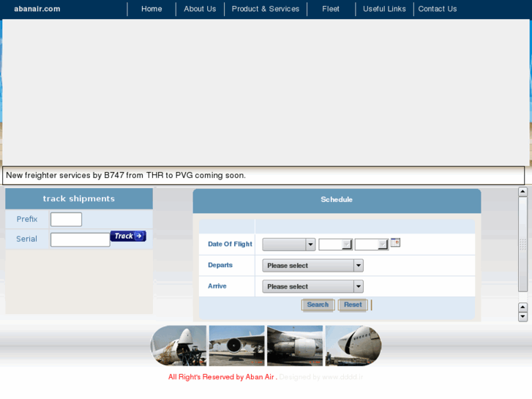532x399 pixels.
Task: Open the open-nose cargo plane thumbnail
Action: 179,346
